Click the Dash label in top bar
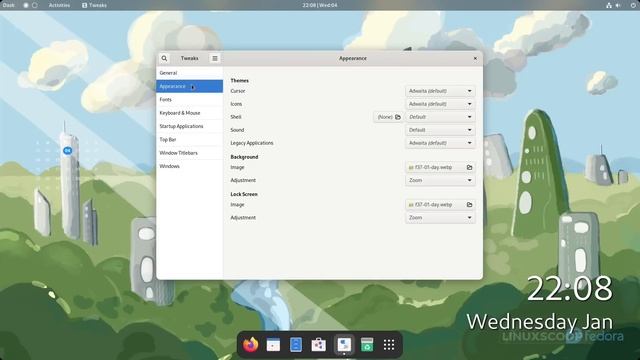This screenshot has height=360, width=640. click(x=8, y=5)
